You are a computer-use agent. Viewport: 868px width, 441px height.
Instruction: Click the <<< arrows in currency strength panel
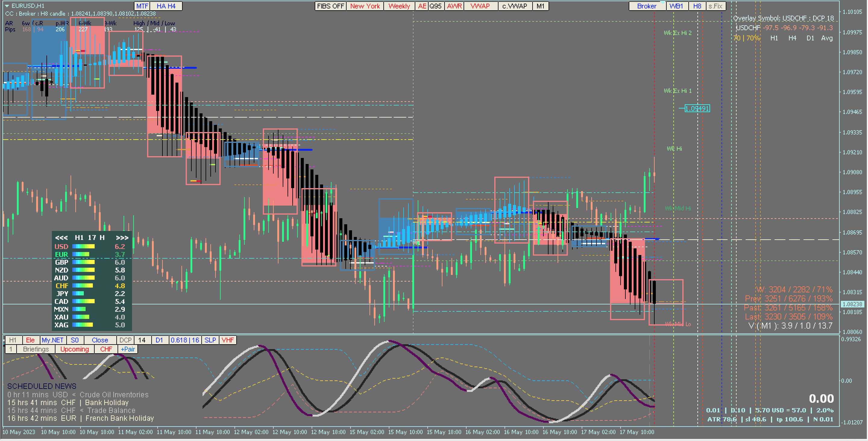coord(61,238)
